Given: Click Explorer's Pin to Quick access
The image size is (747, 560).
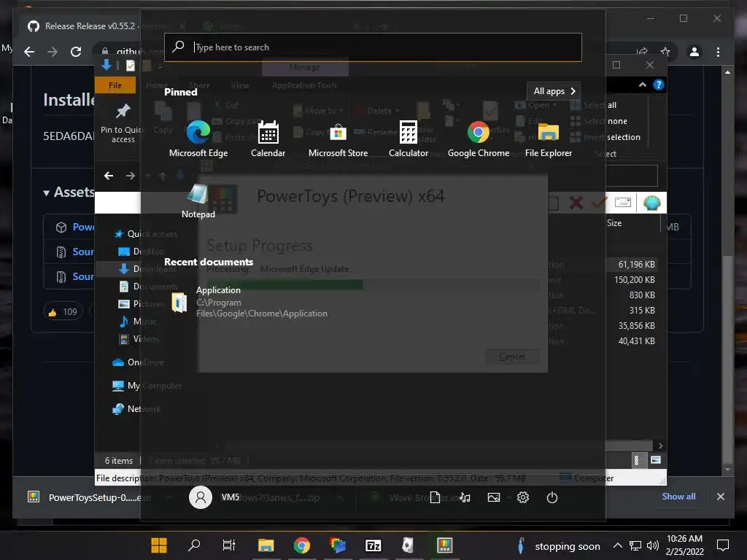Looking at the screenshot, I should 123,122.
